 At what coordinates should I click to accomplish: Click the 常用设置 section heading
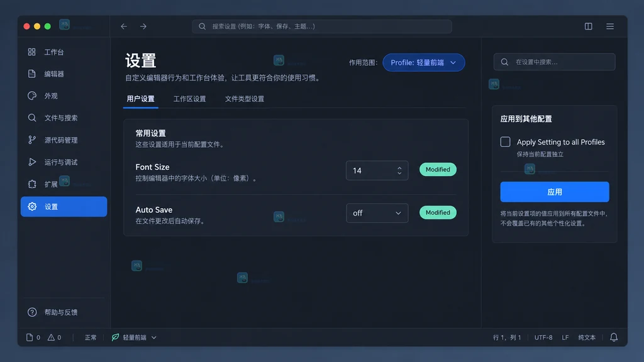point(151,133)
